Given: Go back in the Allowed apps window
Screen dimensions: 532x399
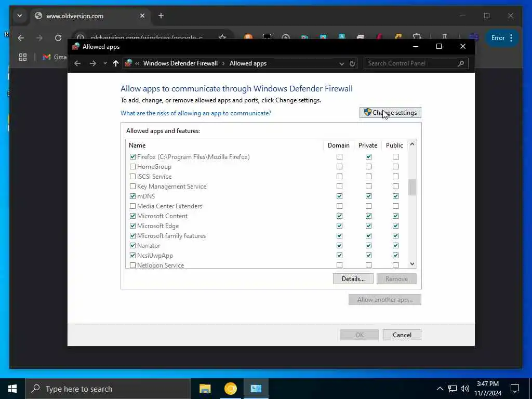Looking at the screenshot, I should 77,63.
